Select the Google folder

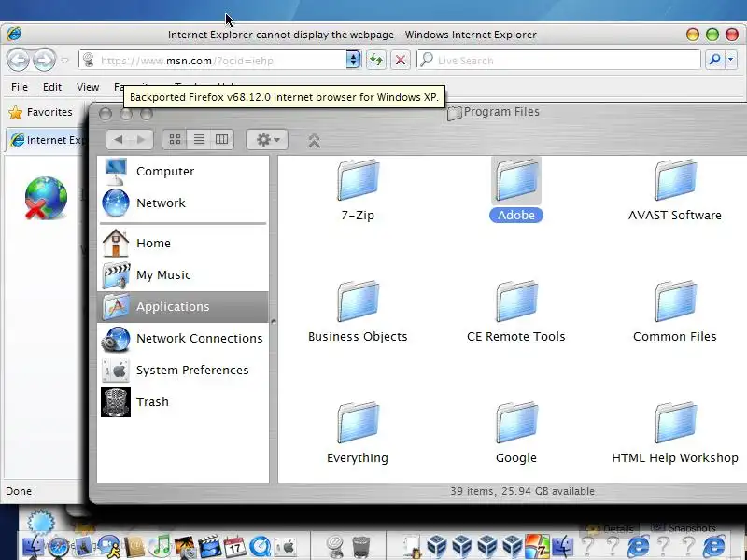coord(516,433)
